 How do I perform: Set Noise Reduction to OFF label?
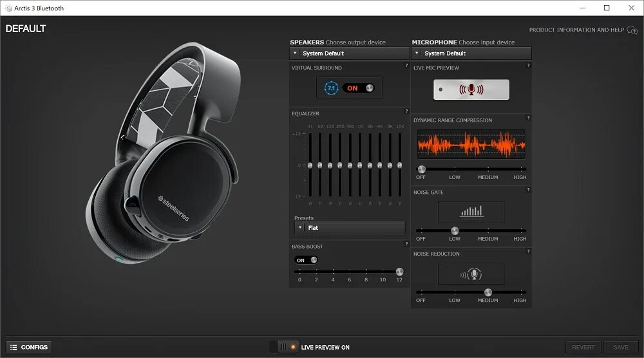(x=421, y=301)
